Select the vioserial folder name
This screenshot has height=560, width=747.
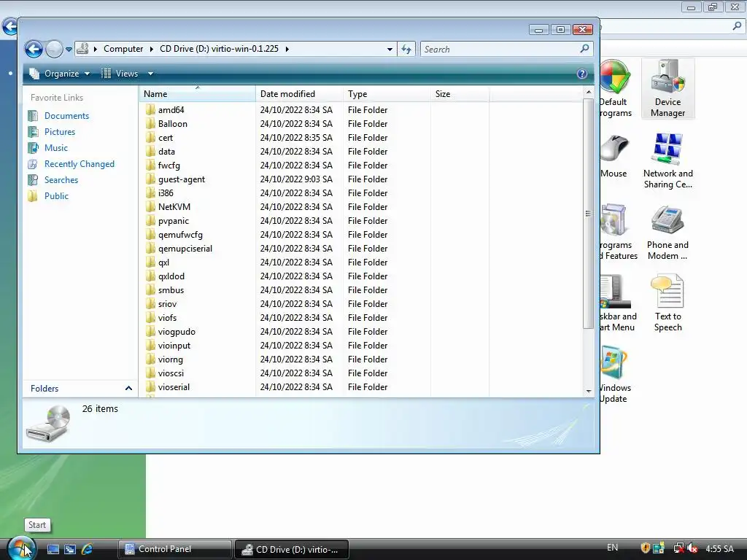point(174,386)
